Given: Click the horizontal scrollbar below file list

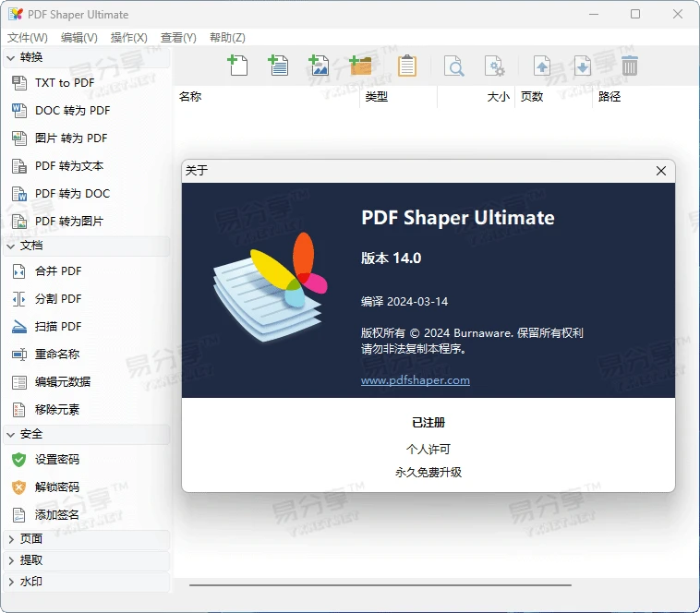Looking at the screenshot, I should pyautogui.click(x=380, y=585).
